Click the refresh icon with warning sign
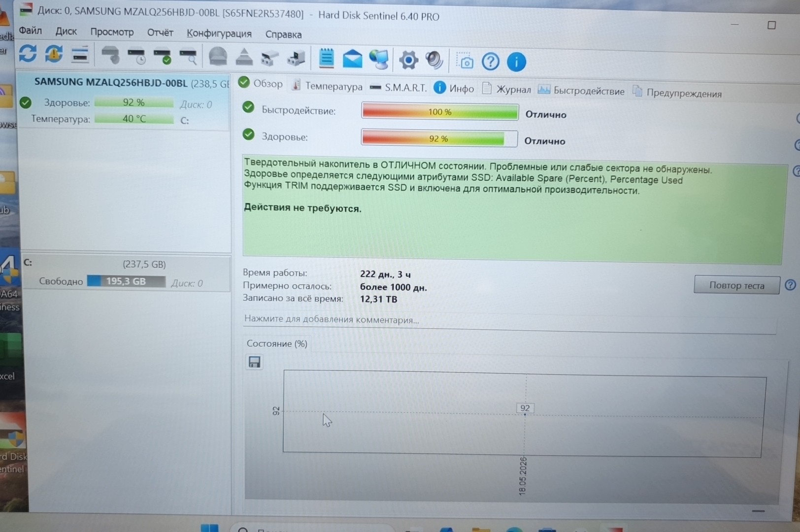The image size is (800, 532). click(x=54, y=54)
